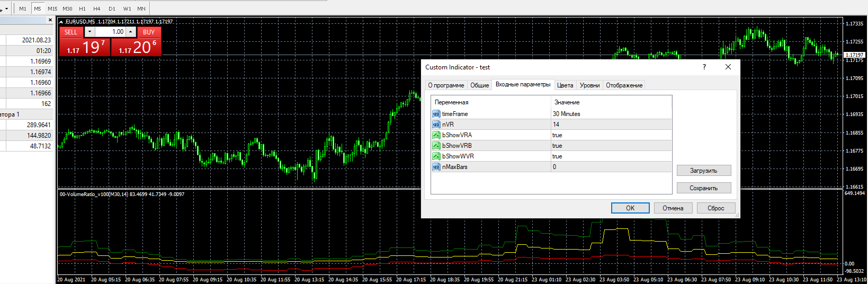
Task: Click boolean icon beside bShowVRA
Action: [x=436, y=135]
